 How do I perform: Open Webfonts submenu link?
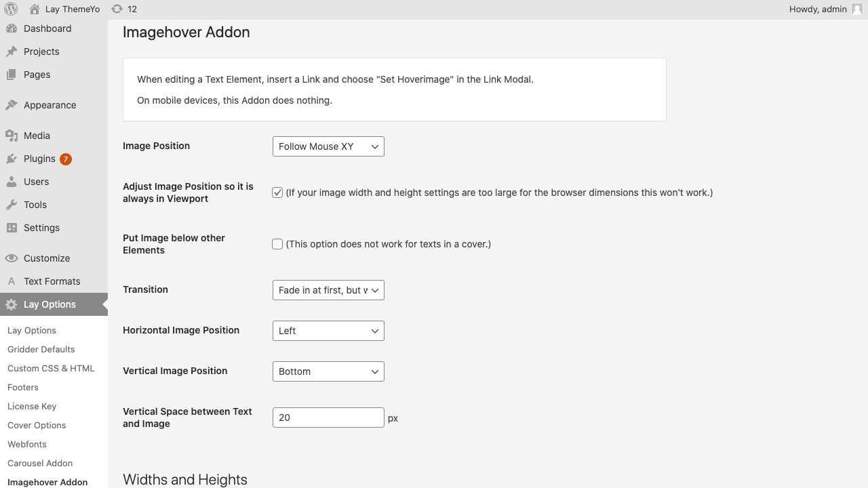tap(27, 444)
